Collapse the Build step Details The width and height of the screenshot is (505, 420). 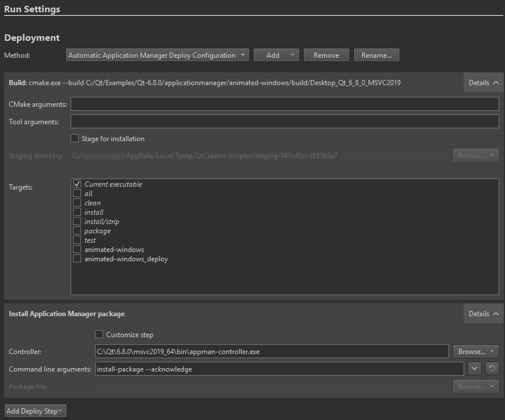483,83
